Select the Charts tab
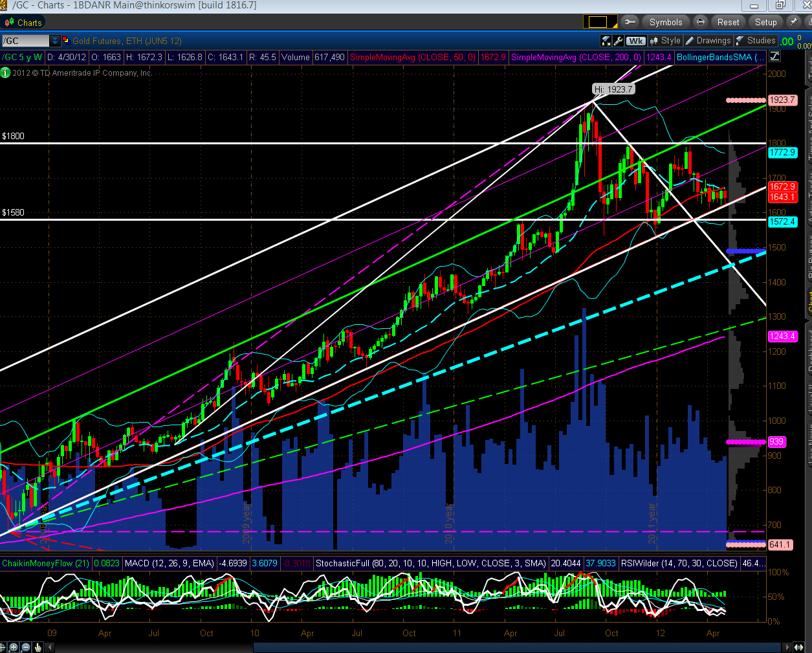The height and width of the screenshot is (653, 812). 23,23
